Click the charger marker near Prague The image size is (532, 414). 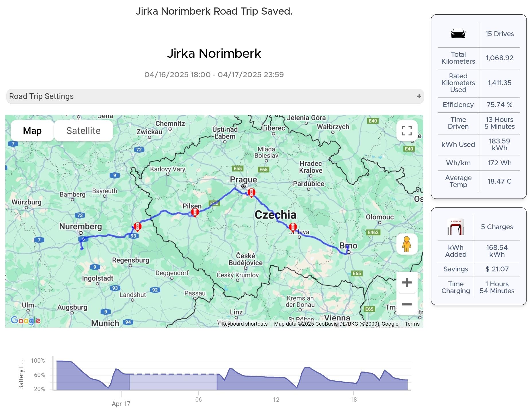click(x=251, y=193)
